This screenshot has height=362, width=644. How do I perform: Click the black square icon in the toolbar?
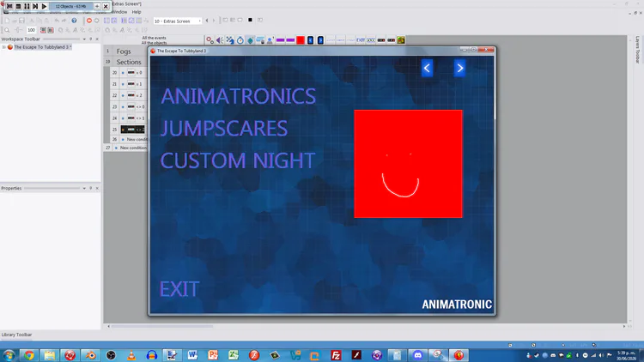coord(250,20)
